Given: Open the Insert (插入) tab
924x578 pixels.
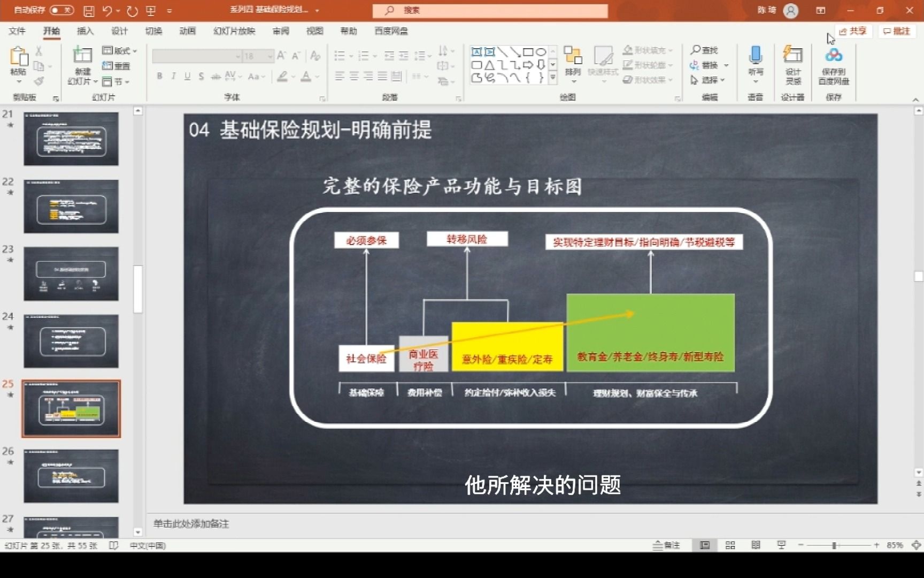Looking at the screenshot, I should point(86,31).
